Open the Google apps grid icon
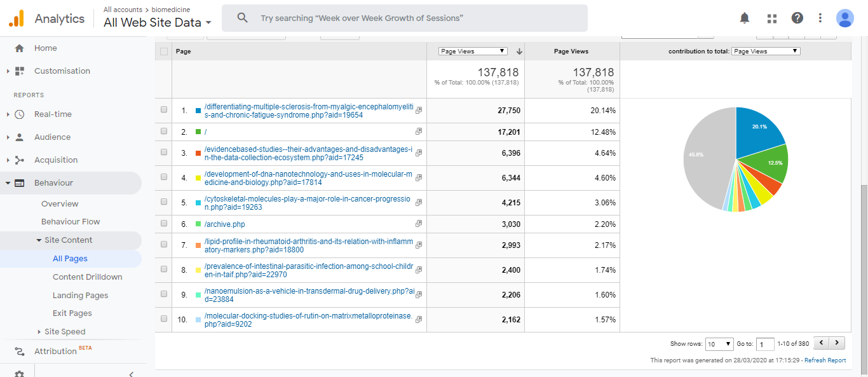Screen dimensions: 868x377 (772, 18)
